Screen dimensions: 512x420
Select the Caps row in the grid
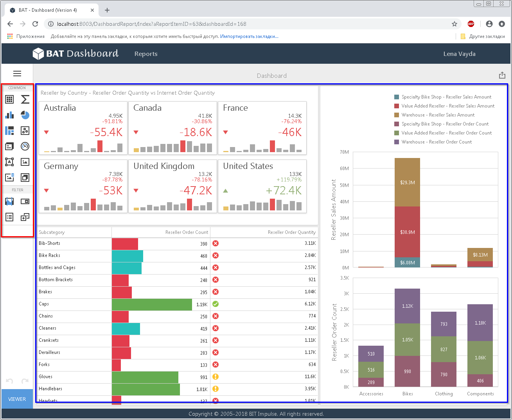[x=177, y=304]
